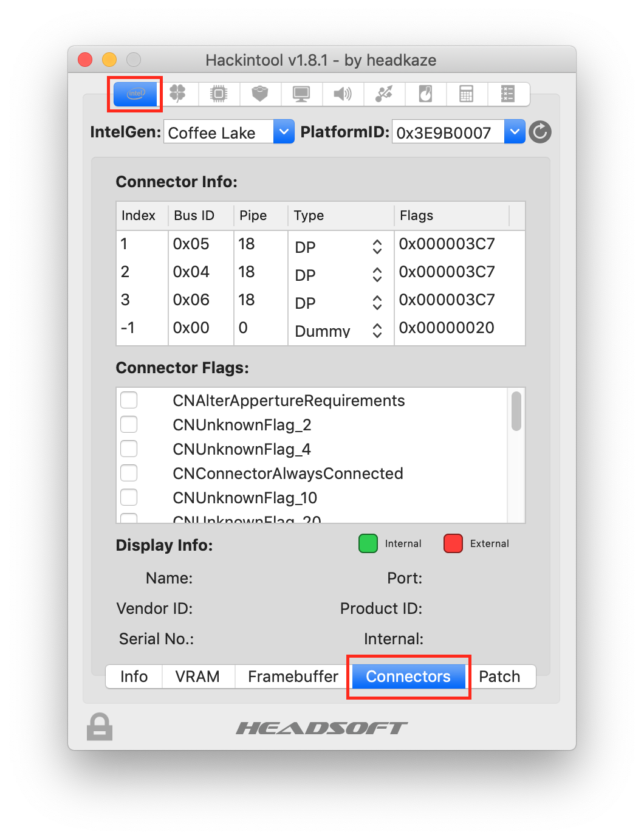This screenshot has height=840, width=644.
Task: Select the USB toolbar icon
Action: (384, 94)
